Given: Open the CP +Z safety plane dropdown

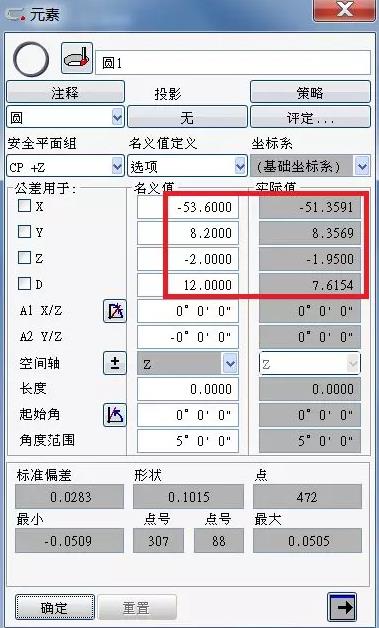Looking at the screenshot, I should pos(117,166).
